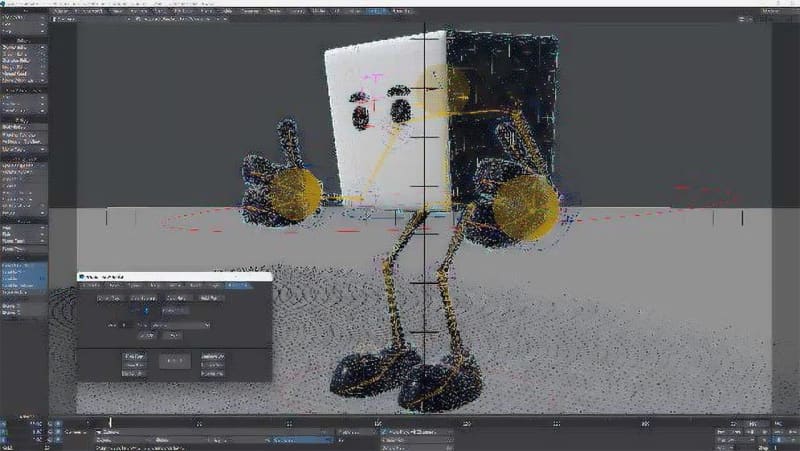Click the timeline frame slider handle

click(110, 422)
